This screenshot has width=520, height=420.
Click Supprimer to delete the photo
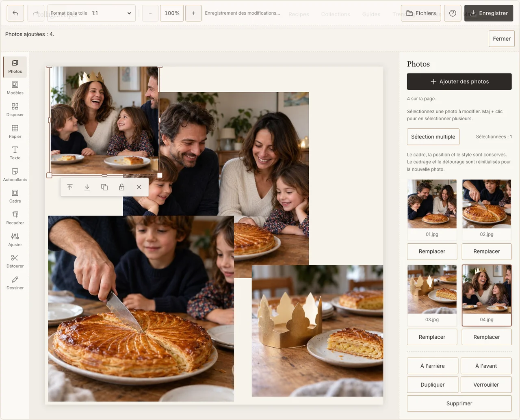[x=459, y=404]
